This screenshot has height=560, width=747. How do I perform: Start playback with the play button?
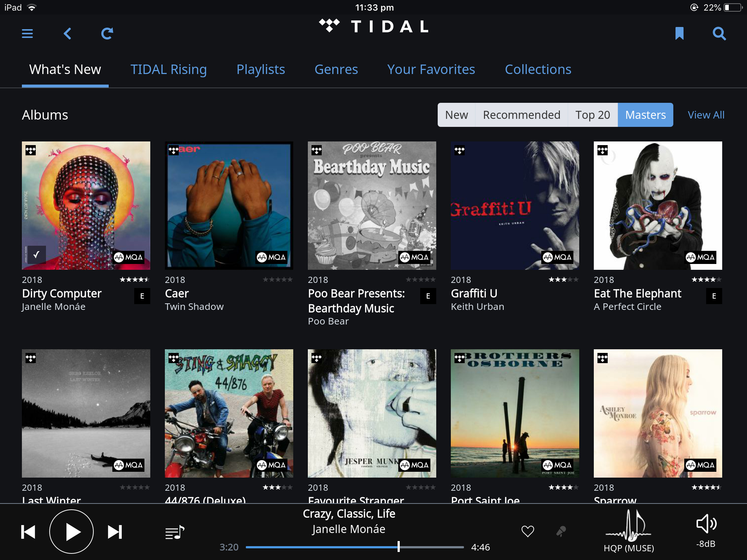pyautogui.click(x=71, y=532)
